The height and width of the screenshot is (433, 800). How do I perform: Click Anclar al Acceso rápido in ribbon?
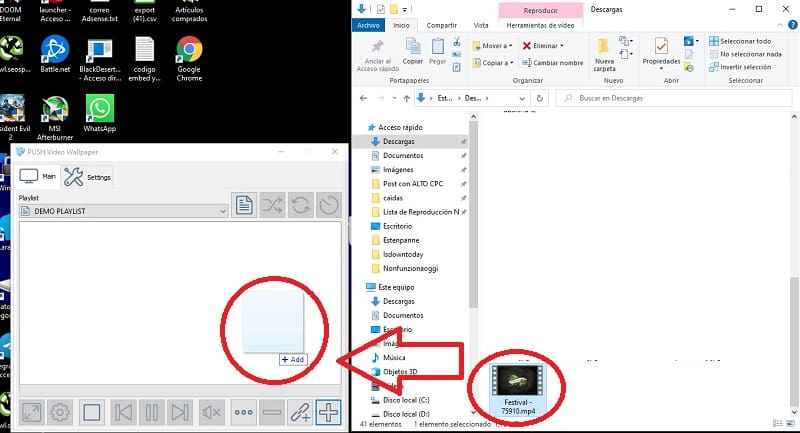(378, 56)
